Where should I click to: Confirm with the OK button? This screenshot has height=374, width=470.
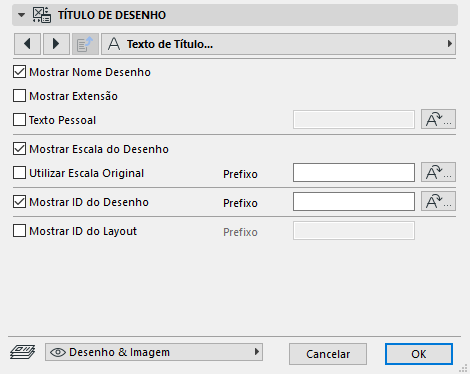click(419, 354)
